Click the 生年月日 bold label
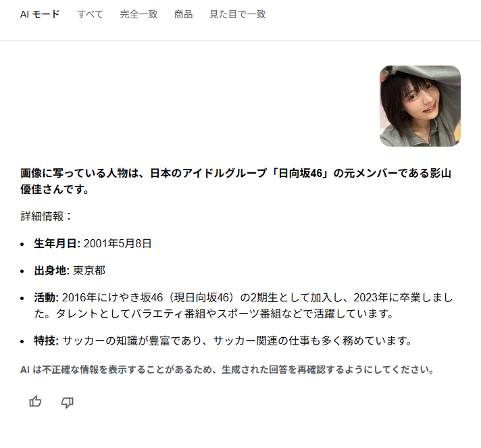 (57, 243)
